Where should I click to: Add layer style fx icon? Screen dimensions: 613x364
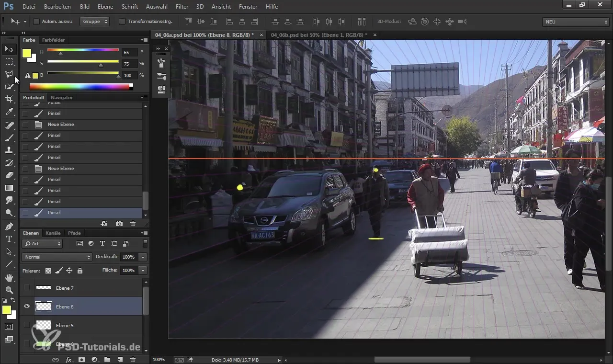coord(68,359)
